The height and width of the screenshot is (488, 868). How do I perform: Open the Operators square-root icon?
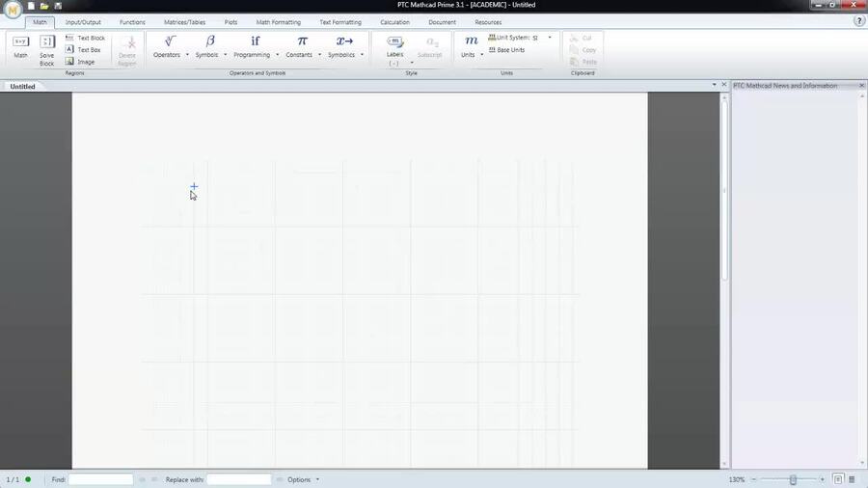pyautogui.click(x=170, y=41)
